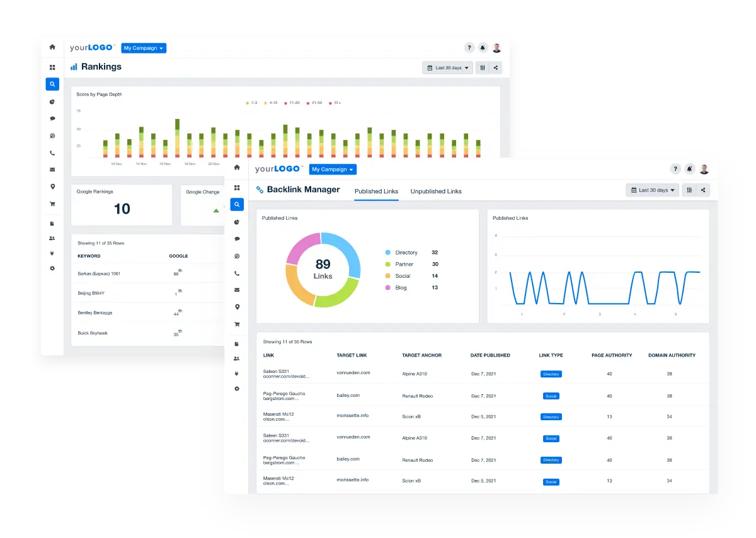
Task: Expand the My Campaign selector
Action: click(x=332, y=169)
